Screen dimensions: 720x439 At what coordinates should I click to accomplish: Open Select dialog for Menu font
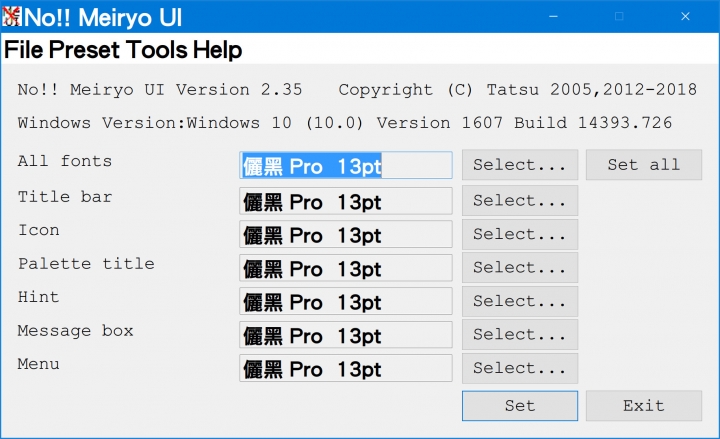520,368
